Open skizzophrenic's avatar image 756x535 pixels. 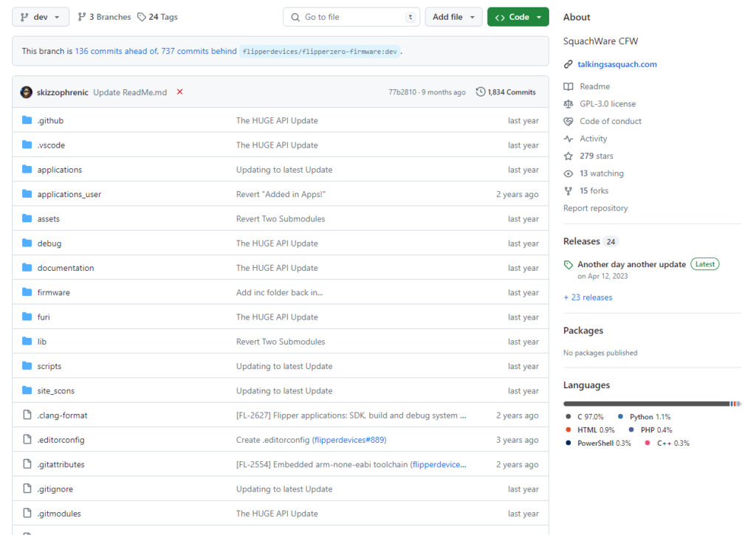point(27,92)
